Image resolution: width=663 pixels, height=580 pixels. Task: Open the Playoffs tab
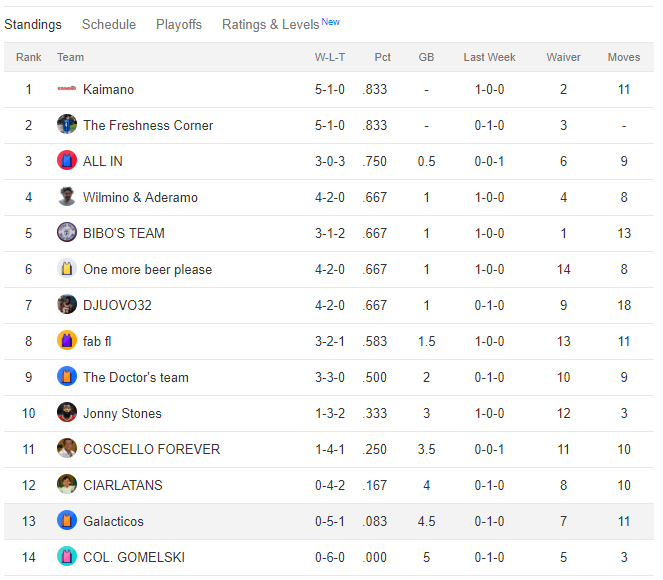[179, 24]
